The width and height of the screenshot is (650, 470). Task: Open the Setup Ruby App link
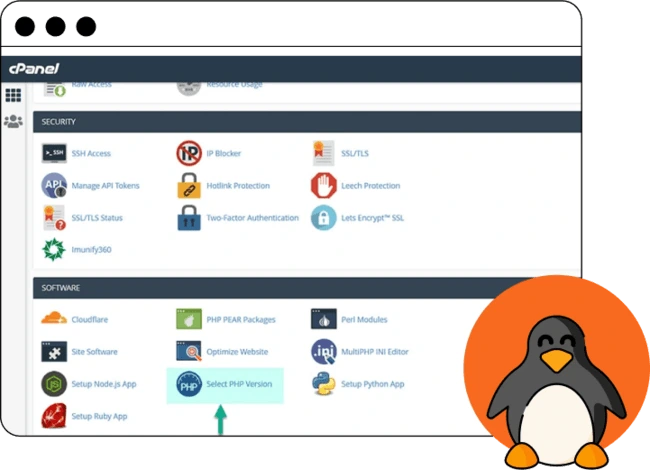(x=99, y=416)
